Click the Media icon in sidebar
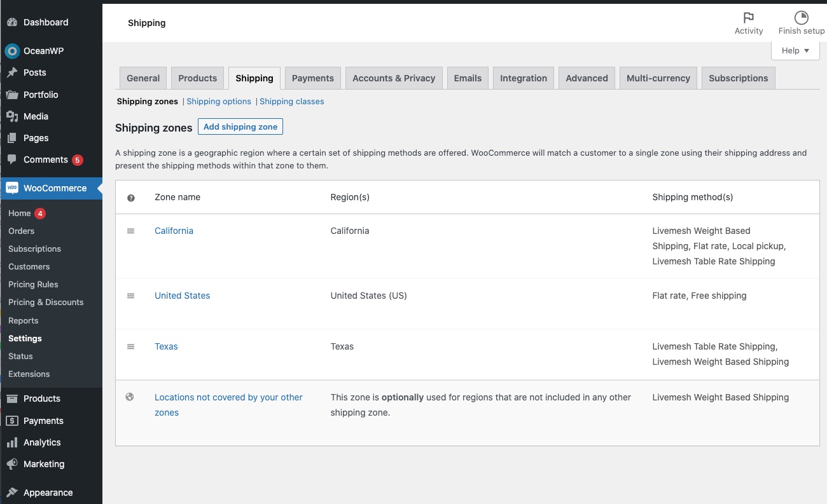827x504 pixels. pyautogui.click(x=12, y=116)
